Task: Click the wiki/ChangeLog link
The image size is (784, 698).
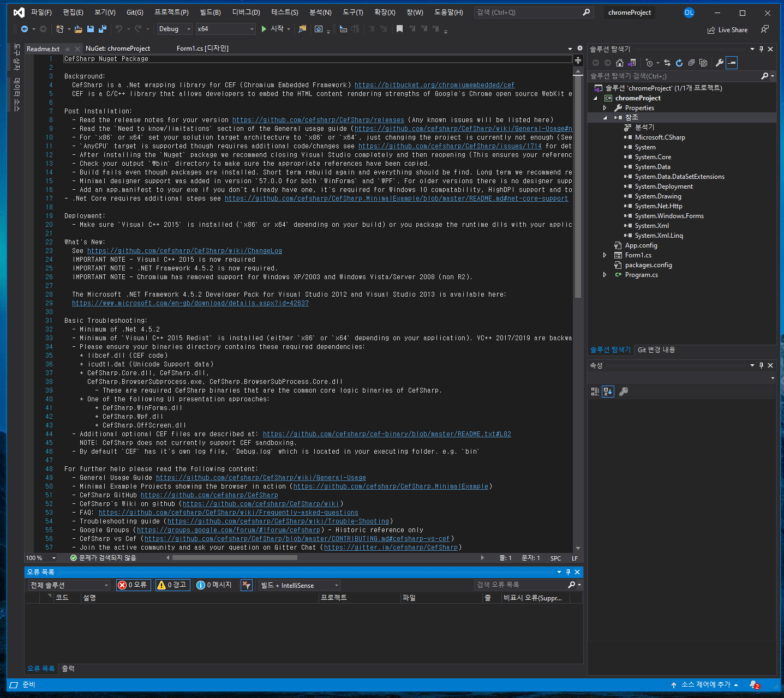Action: tap(184, 251)
